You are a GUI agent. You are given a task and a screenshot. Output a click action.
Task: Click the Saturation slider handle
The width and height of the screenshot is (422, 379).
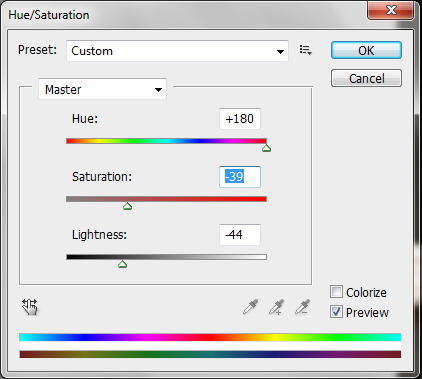tap(127, 206)
